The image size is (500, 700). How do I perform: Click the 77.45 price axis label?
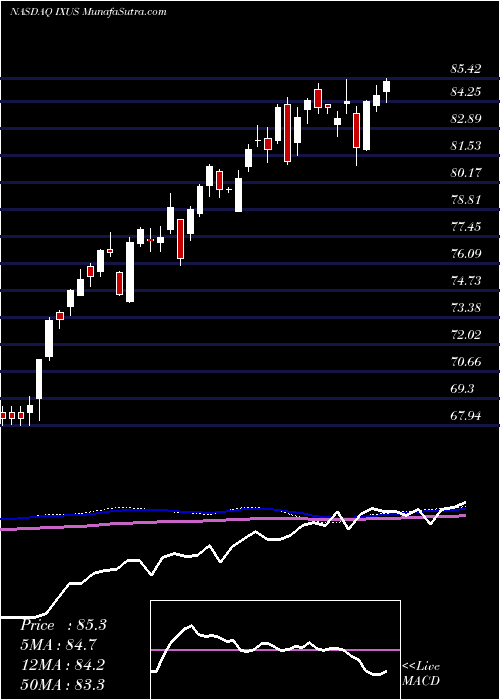click(466, 226)
